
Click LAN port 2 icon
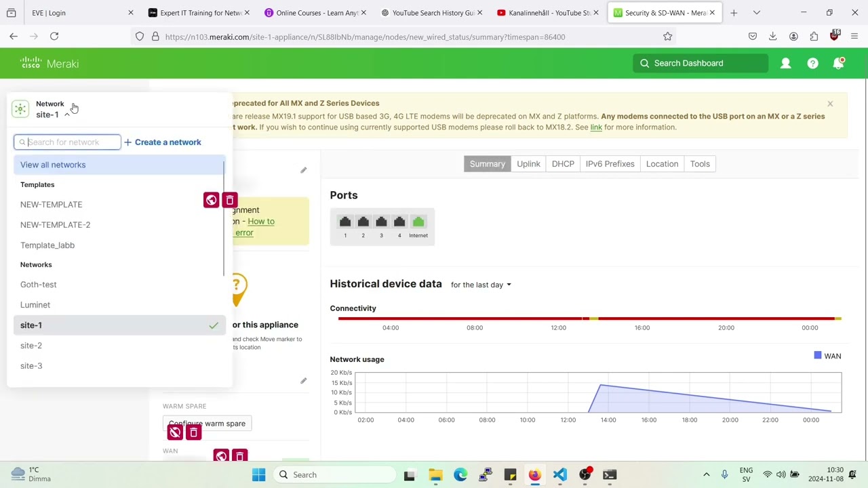click(363, 222)
